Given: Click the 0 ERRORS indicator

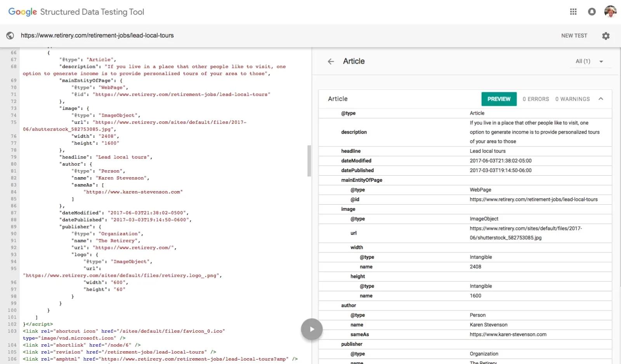Looking at the screenshot, I should point(536,99).
